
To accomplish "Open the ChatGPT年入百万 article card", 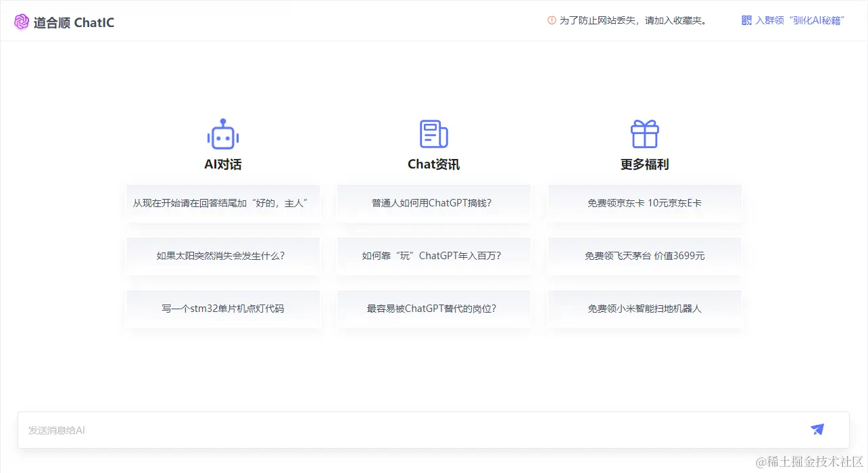I will click(433, 256).
